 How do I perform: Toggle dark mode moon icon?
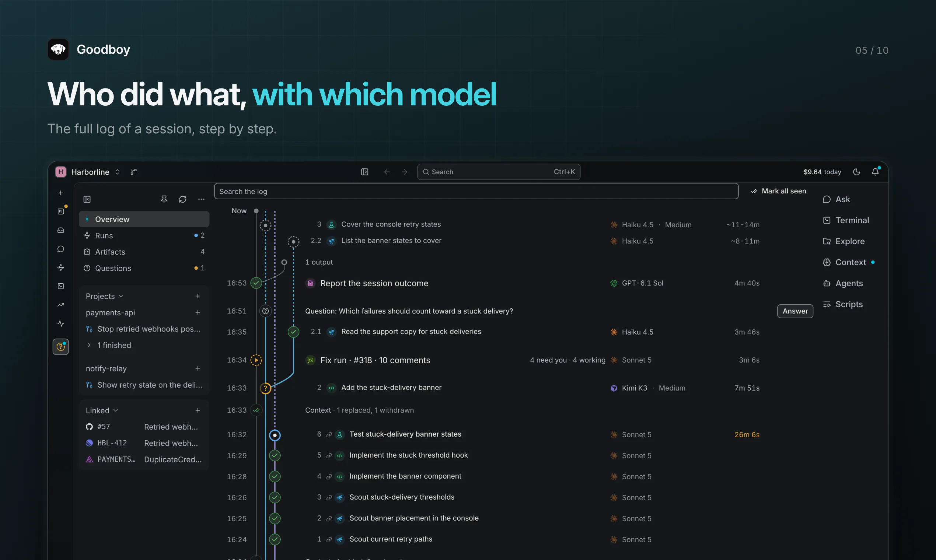point(857,172)
